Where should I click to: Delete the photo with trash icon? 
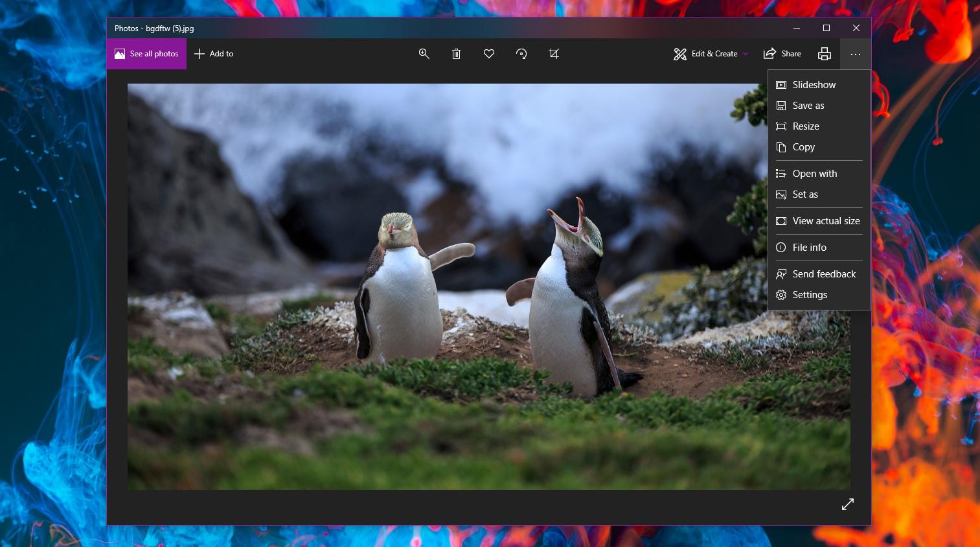point(456,54)
